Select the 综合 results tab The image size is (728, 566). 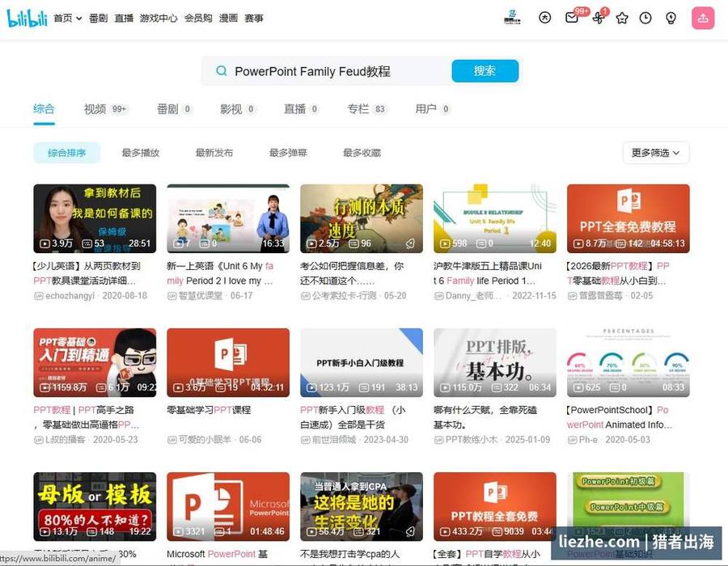coord(44,109)
